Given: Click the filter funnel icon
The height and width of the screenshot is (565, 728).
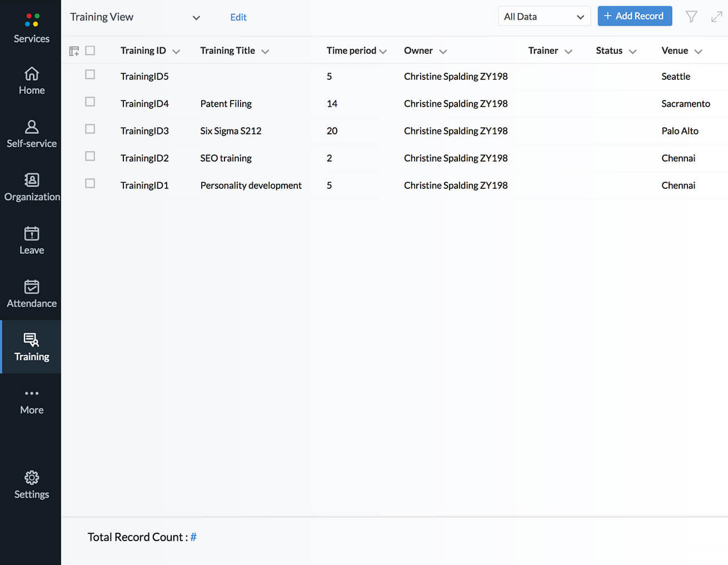Looking at the screenshot, I should click(x=691, y=17).
